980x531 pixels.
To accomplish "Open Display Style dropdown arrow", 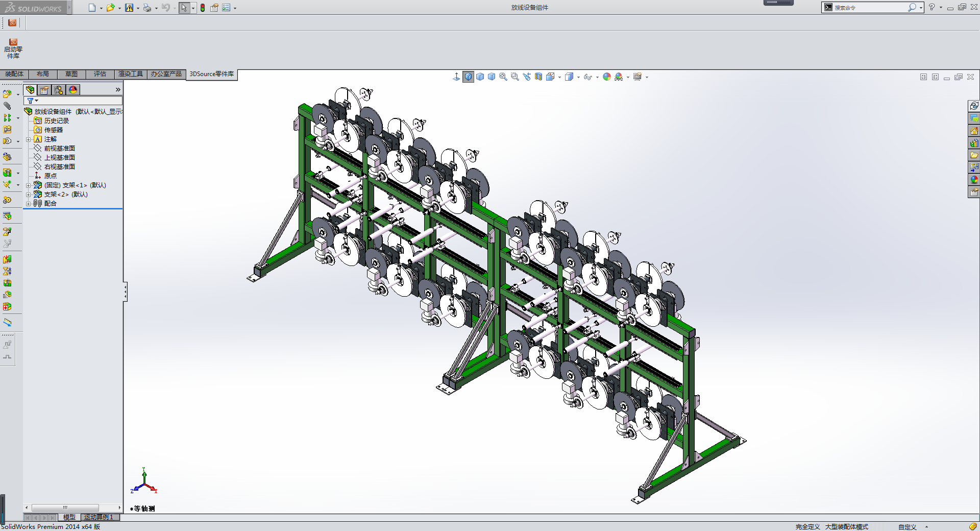I will coord(578,77).
